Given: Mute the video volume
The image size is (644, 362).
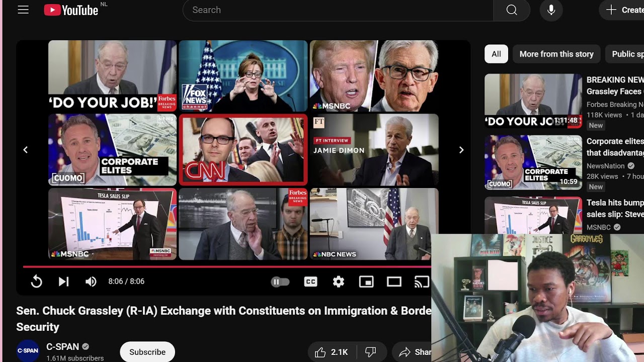Looking at the screenshot, I should pyautogui.click(x=91, y=282).
